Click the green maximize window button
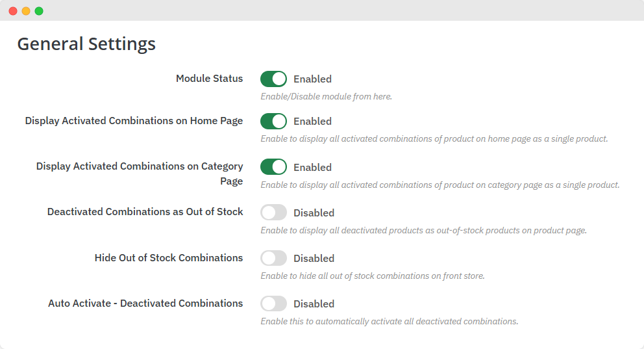The image size is (644, 349). click(x=39, y=11)
